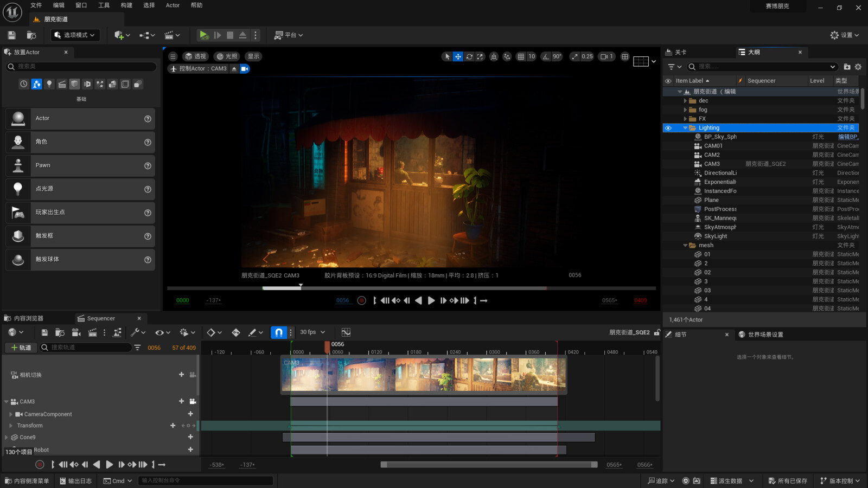Click the camera speed button
This screenshot has width=868, height=488.
[x=607, y=56]
